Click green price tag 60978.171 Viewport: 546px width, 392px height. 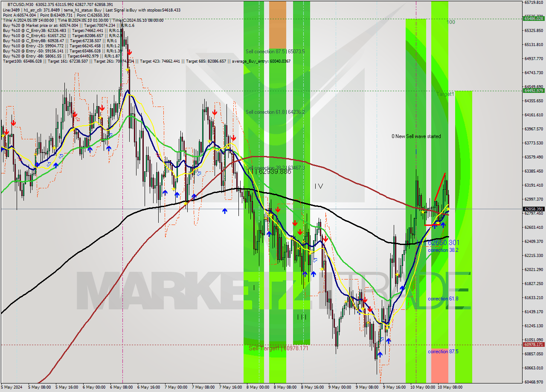(x=533, y=344)
